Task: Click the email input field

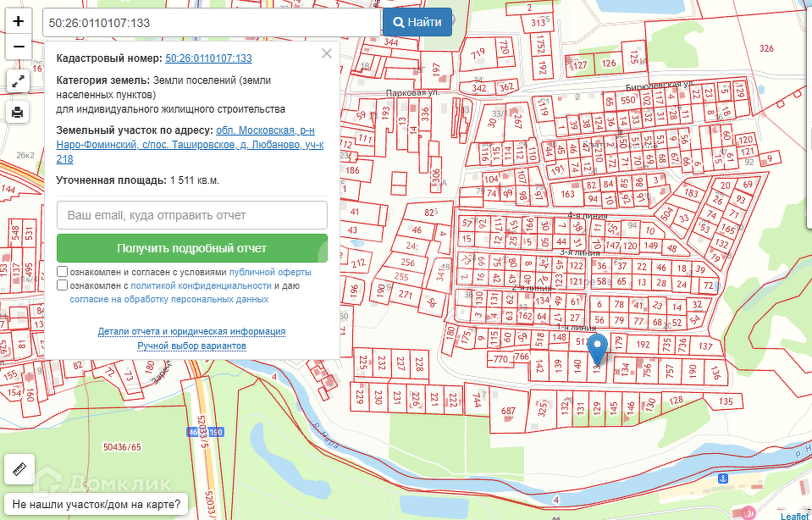Action: (x=192, y=215)
